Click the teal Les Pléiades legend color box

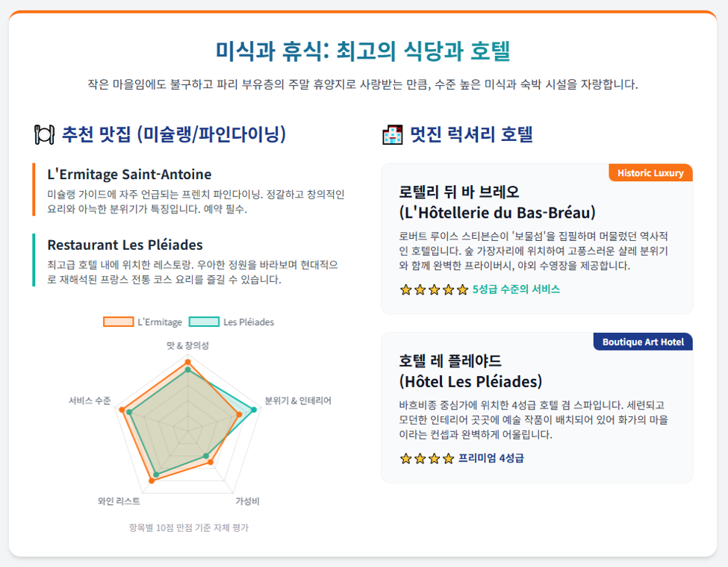(205, 322)
